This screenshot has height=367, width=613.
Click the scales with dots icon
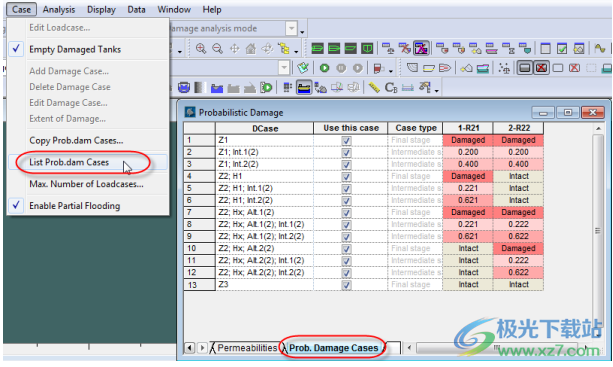click(504, 68)
